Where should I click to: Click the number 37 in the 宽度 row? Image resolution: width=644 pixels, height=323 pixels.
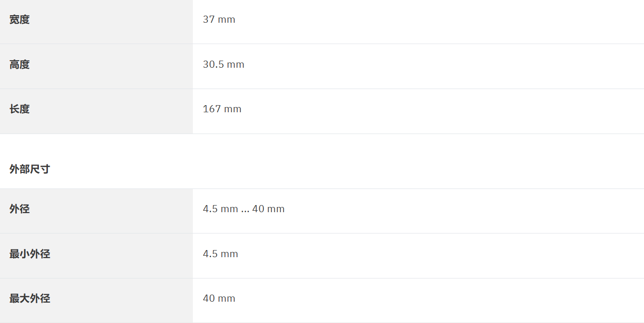coord(209,20)
